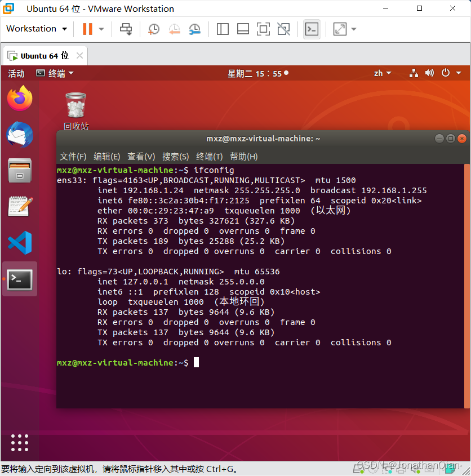Send Ctrl+Alt+Del to the guest OS
This screenshot has width=471, height=476.
coord(126,29)
